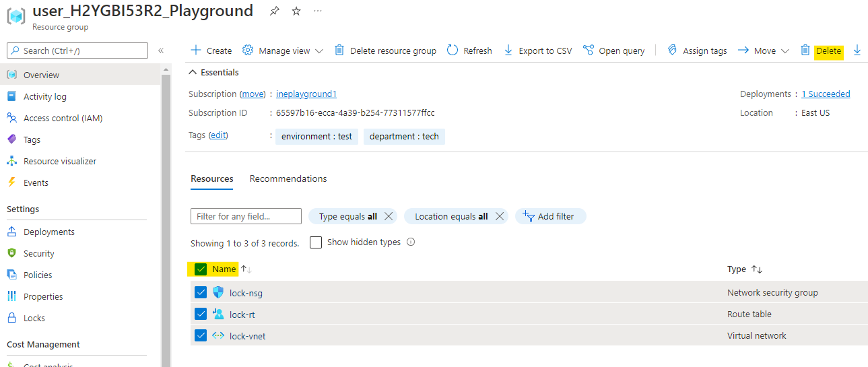Deselect the lock-rt resource checkbox
This screenshot has width=868, height=367.
tap(201, 314)
